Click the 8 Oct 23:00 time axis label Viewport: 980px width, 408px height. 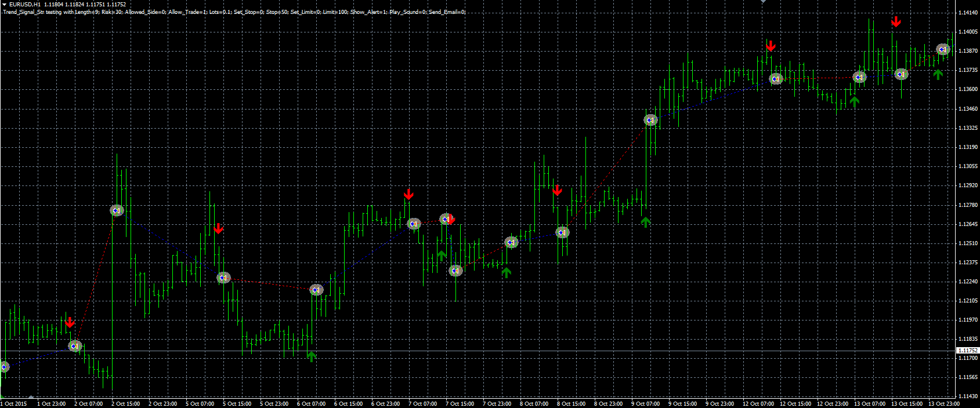point(609,404)
